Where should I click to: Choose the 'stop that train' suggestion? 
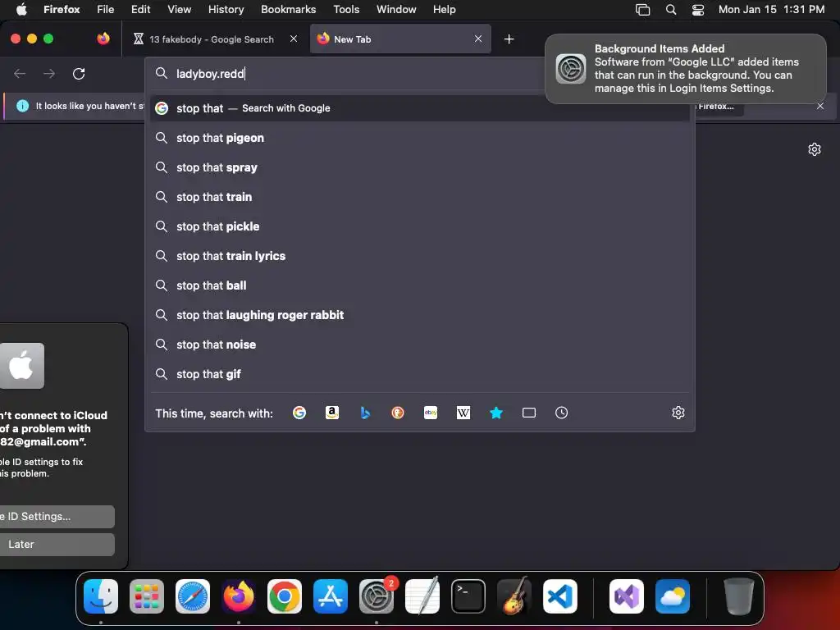(x=420, y=197)
